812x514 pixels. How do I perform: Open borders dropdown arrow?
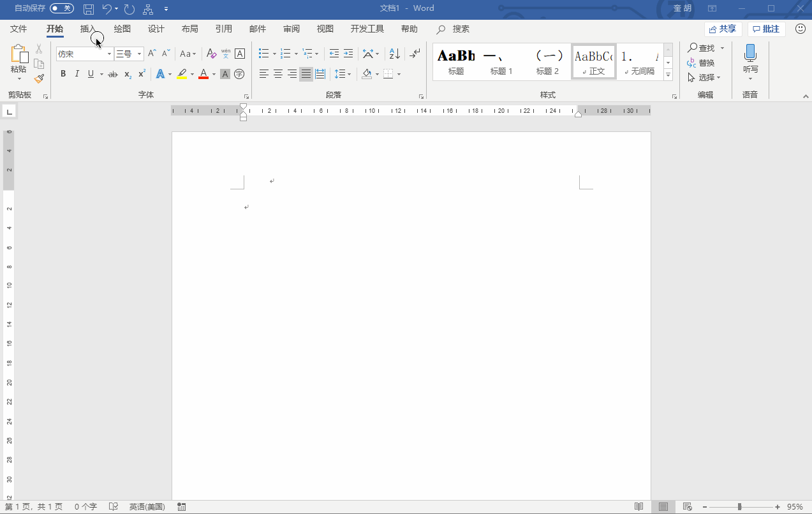(399, 75)
